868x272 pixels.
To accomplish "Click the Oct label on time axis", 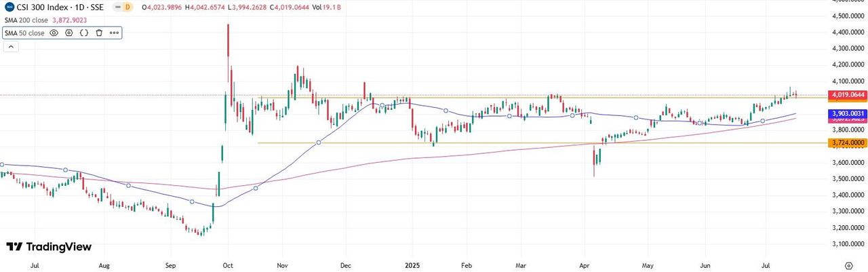I will (x=228, y=266).
